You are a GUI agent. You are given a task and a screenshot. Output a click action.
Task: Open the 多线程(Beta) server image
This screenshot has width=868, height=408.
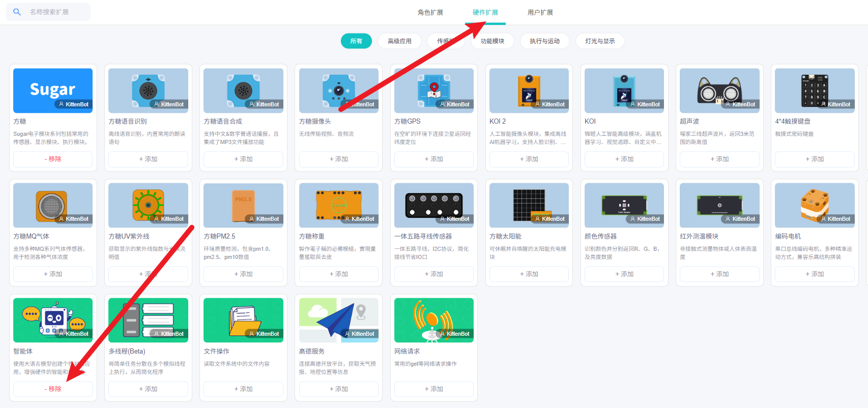coord(148,320)
